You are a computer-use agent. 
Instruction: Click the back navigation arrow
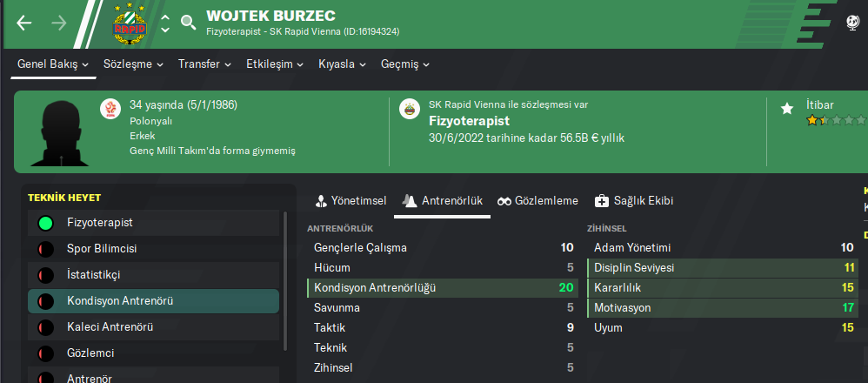(x=24, y=23)
